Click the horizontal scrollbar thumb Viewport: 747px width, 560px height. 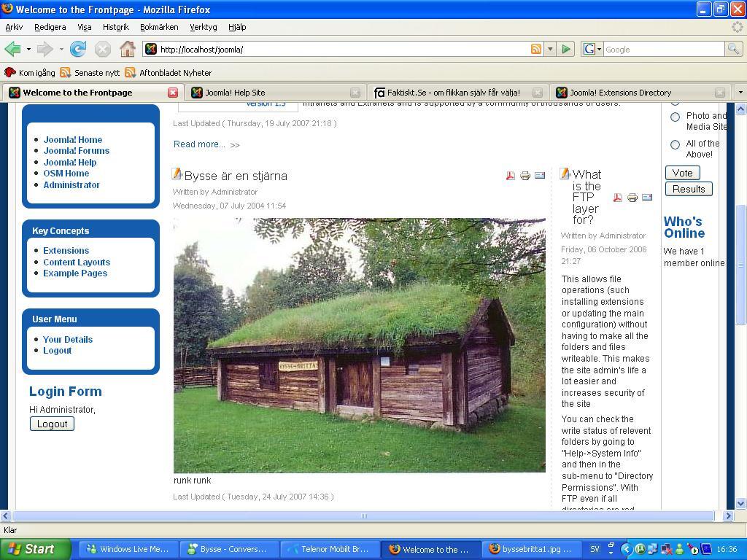coord(363,516)
